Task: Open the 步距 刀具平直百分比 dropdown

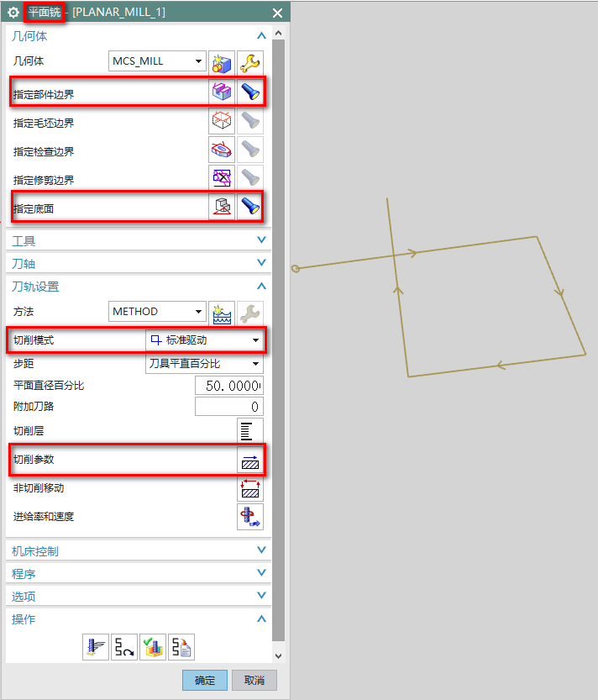Action: tap(205, 364)
